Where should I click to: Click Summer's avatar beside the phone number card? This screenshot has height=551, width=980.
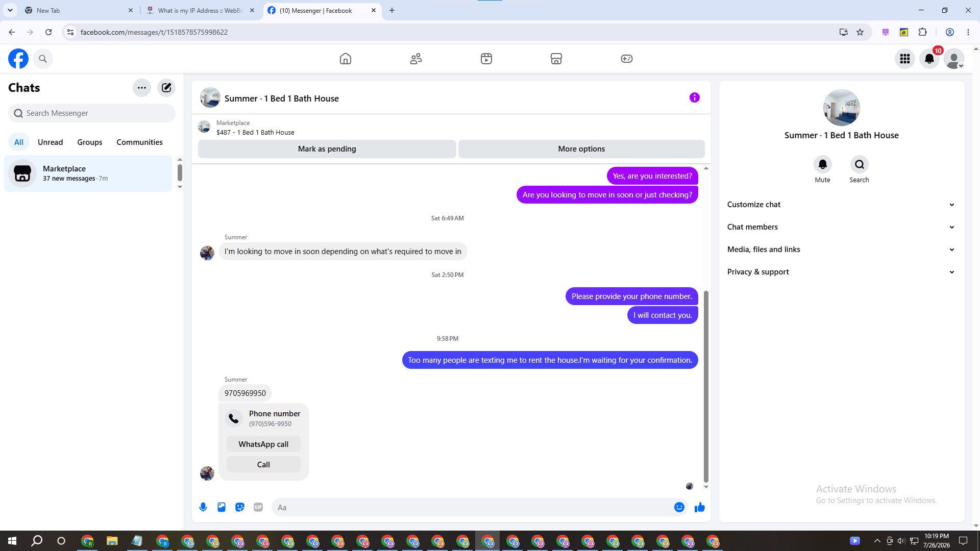(207, 473)
